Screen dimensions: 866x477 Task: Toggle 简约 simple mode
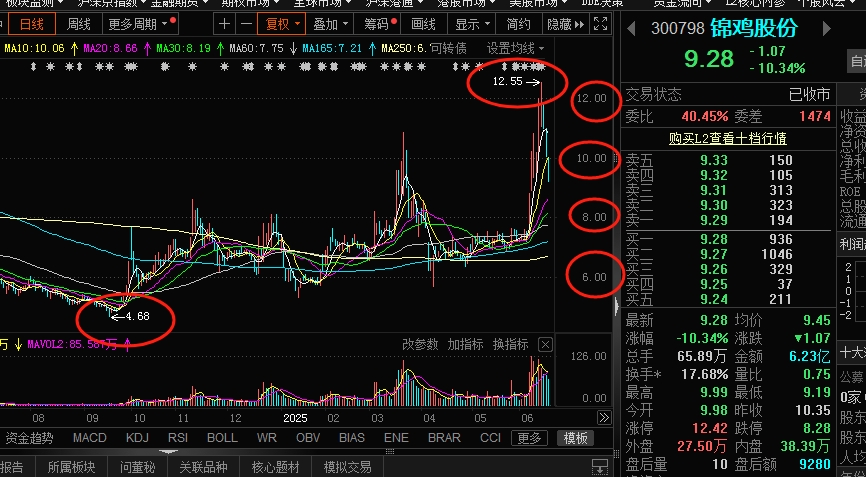tap(518, 24)
